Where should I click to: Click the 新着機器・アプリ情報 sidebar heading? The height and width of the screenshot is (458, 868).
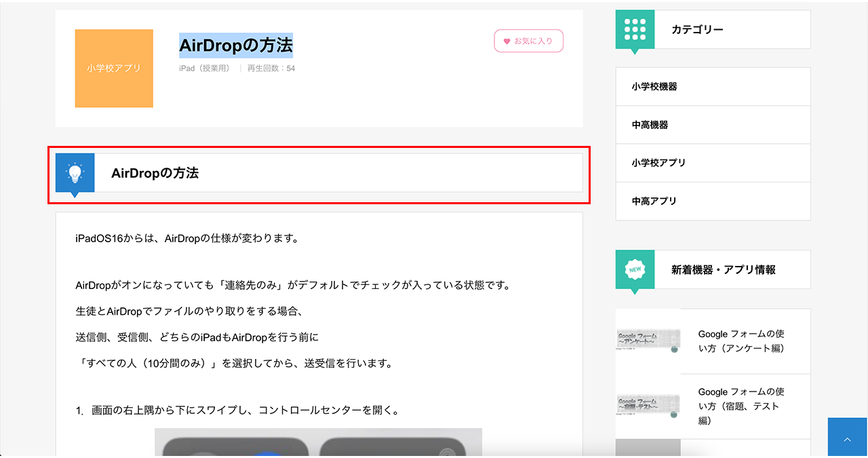point(724,269)
